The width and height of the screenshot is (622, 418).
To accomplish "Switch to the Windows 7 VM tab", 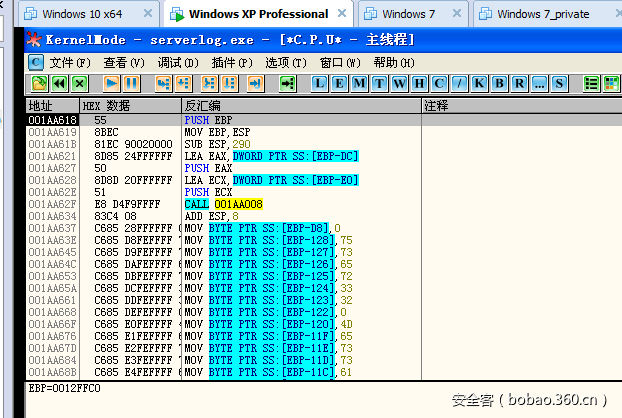I will tap(409, 14).
